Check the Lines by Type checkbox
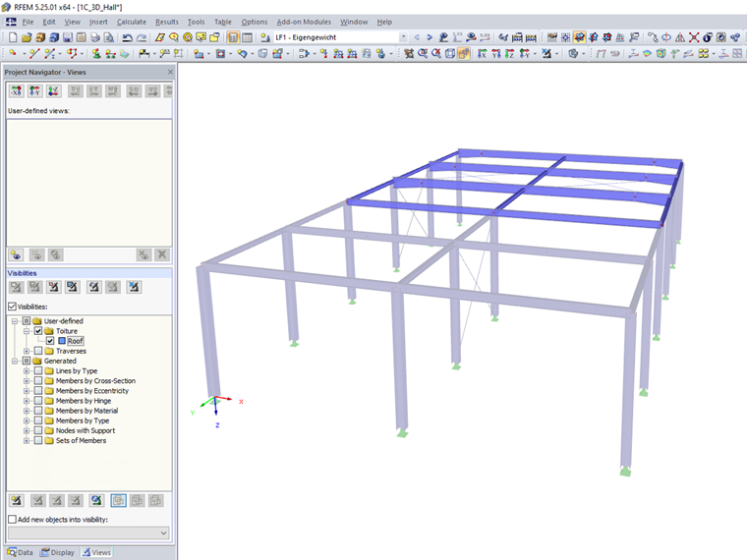The width and height of the screenshot is (747, 560). (x=38, y=370)
